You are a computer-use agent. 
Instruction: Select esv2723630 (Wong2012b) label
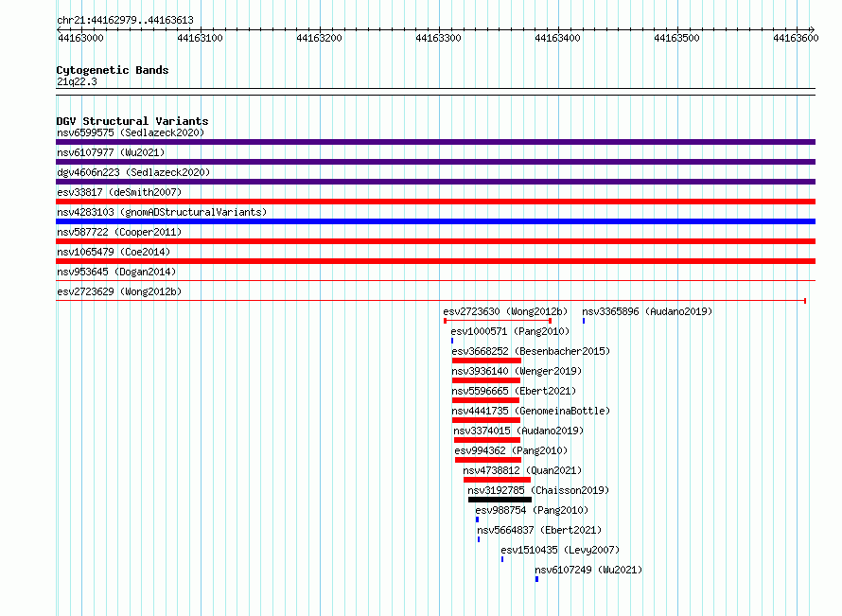click(x=505, y=311)
